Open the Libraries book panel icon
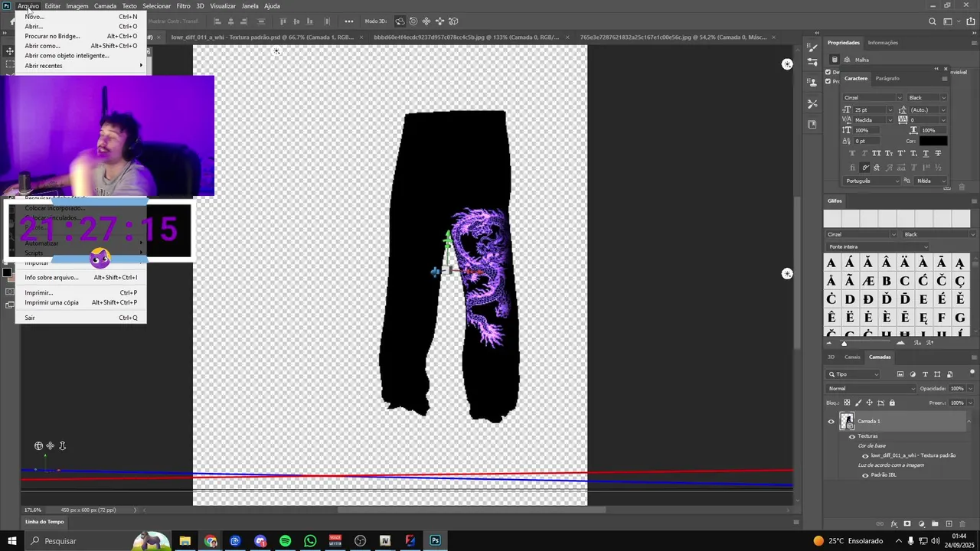This screenshot has height=551, width=980. coord(812,124)
